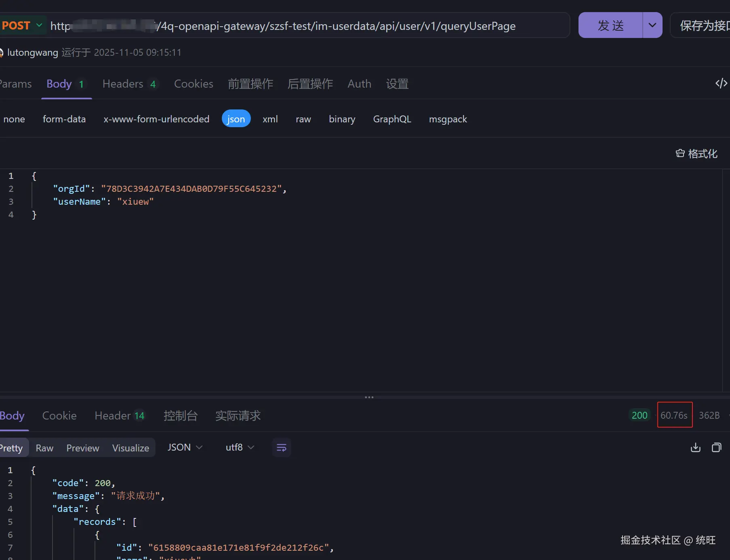730x560 pixels.
Task: Switch to the response Body tab
Action: pos(12,415)
